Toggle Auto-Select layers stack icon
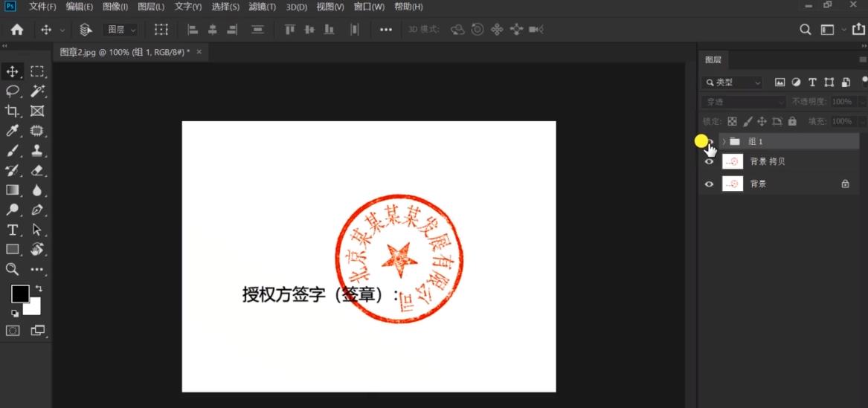868x408 pixels. (86, 30)
